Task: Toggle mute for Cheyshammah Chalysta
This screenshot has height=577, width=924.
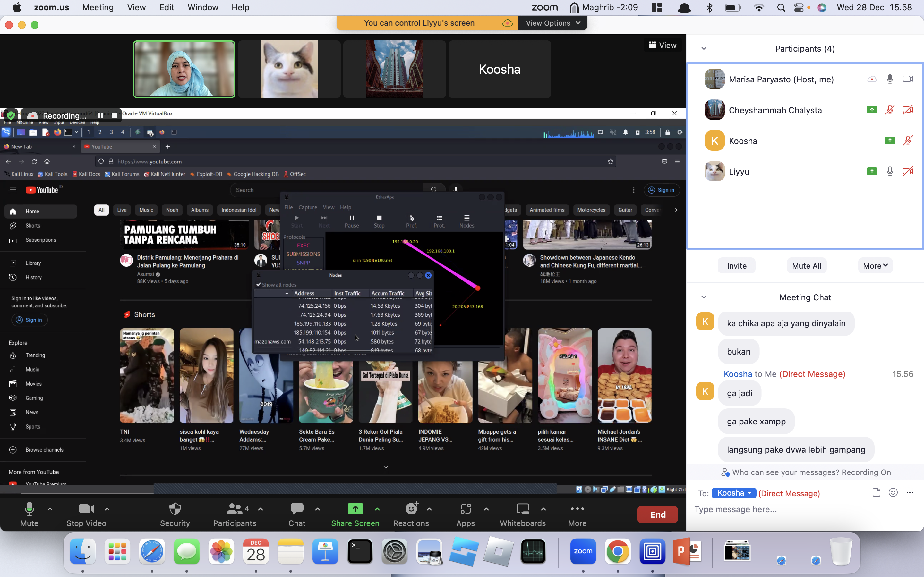Action: (890, 110)
